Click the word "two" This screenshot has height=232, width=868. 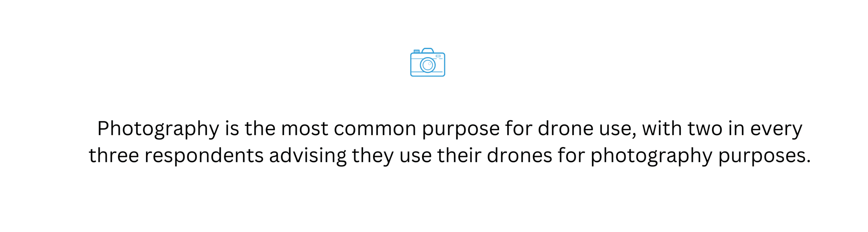click(x=705, y=129)
